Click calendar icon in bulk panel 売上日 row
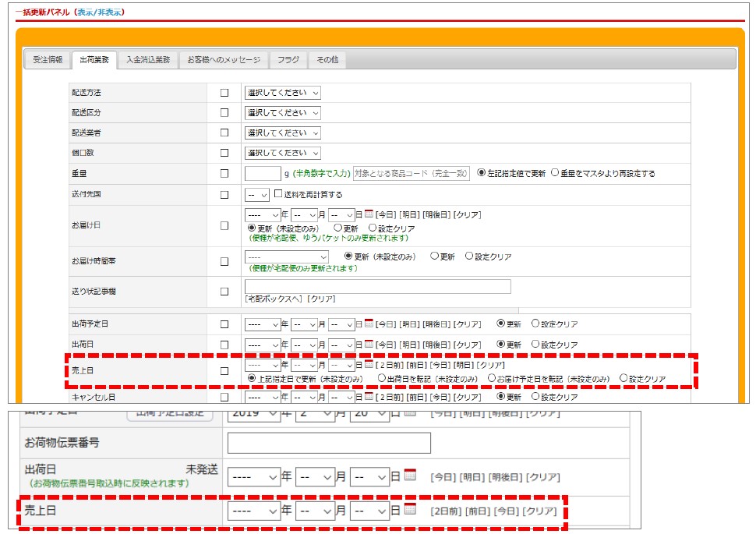Image resolution: width=756 pixels, height=534 pixels. pyautogui.click(x=369, y=364)
